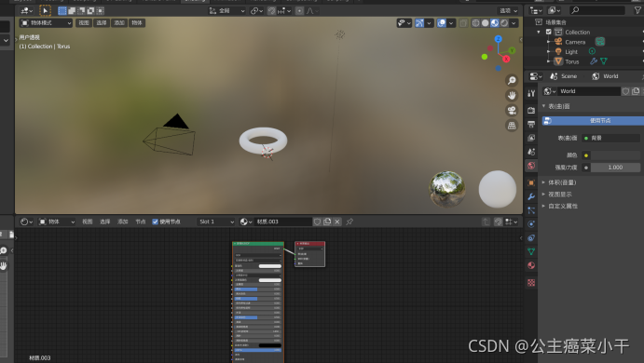Open node editor 物体 shader type dropdown
This screenshot has width=644, height=363.
pos(57,222)
